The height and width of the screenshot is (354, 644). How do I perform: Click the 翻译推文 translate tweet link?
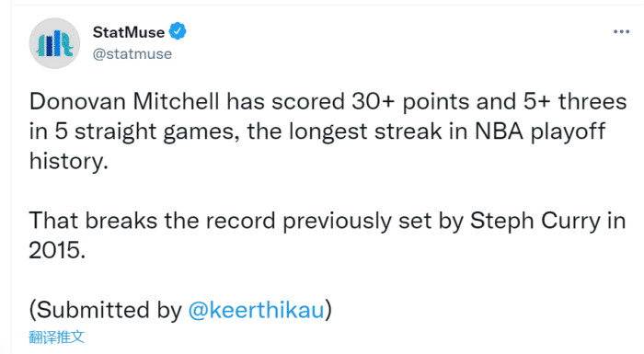click(x=56, y=337)
